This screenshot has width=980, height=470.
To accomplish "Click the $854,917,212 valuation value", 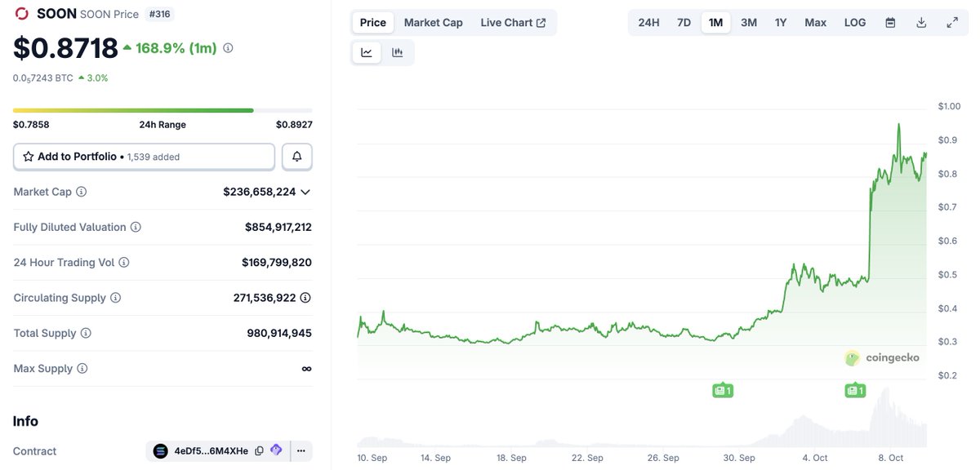I will [278, 227].
